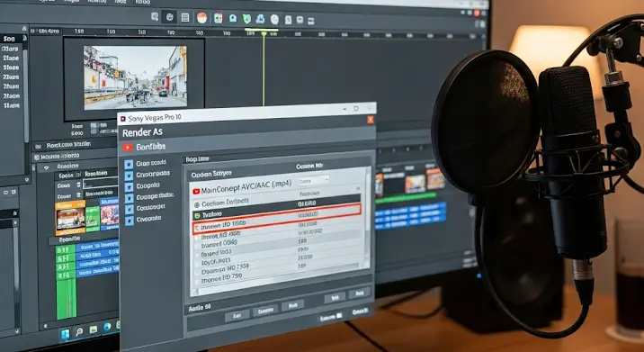644x352 pixels.
Task: Open the multicolored grid icon in toolbar
Action: click(218, 18)
